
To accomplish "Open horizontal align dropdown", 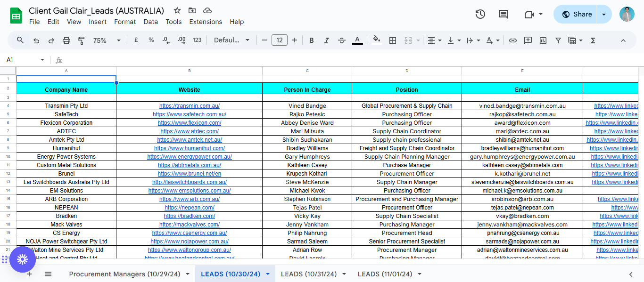I will (x=434, y=40).
